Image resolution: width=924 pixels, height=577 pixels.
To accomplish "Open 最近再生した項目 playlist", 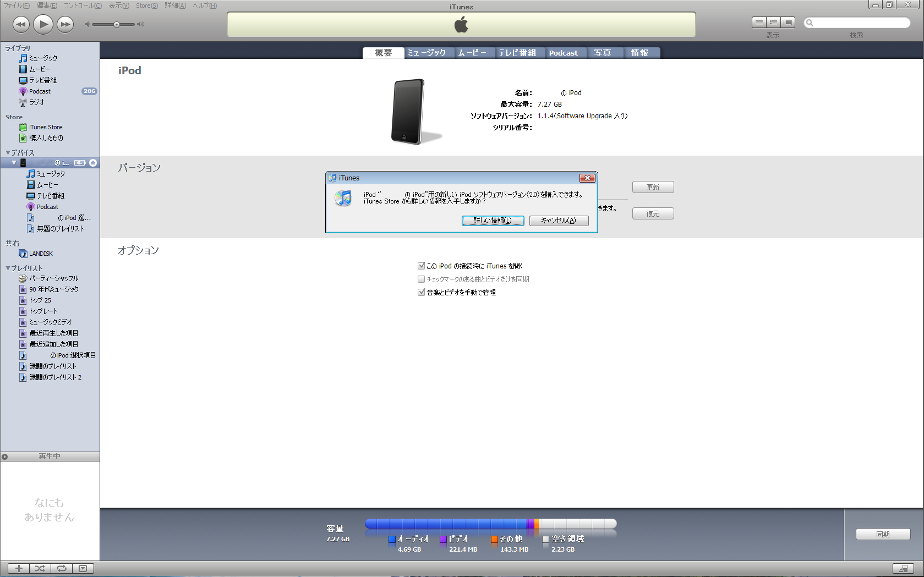I will click(x=53, y=333).
